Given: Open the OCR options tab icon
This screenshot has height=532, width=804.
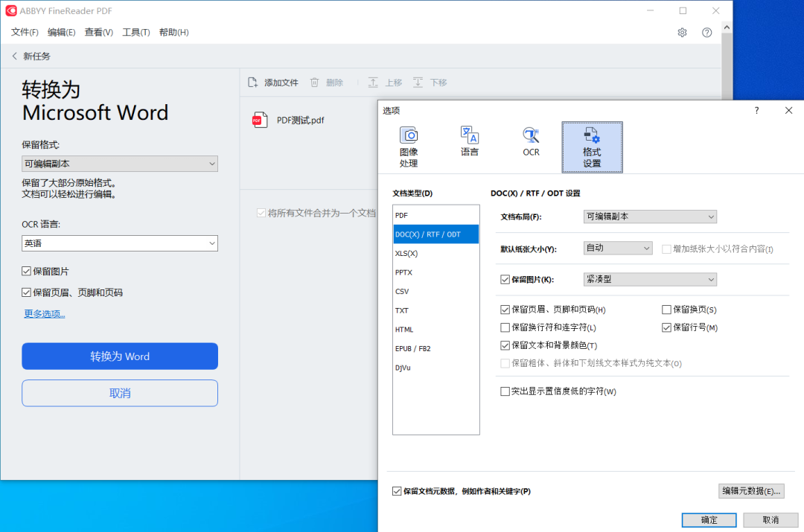Looking at the screenshot, I should pos(531,135).
